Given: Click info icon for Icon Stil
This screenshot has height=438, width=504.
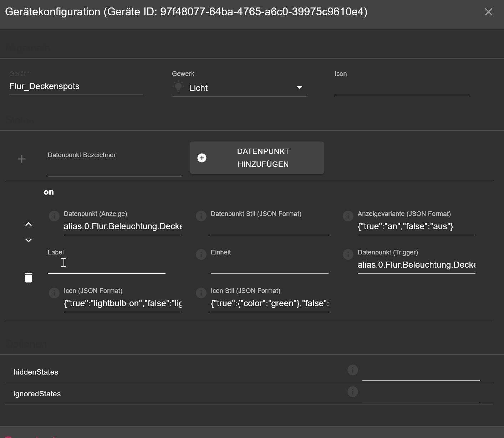Looking at the screenshot, I should (201, 293).
